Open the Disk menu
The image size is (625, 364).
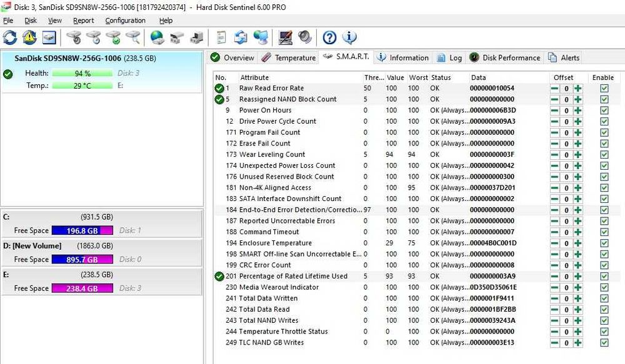point(30,21)
